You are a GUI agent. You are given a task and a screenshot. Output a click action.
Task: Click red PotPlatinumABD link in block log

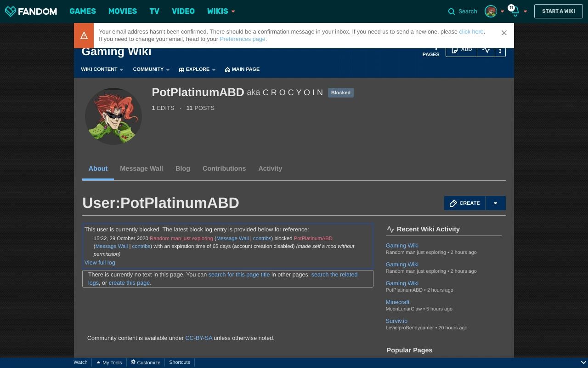pos(313,238)
